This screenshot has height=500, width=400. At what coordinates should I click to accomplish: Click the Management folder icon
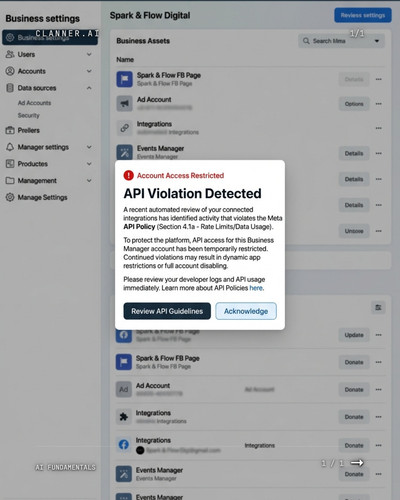(10, 180)
